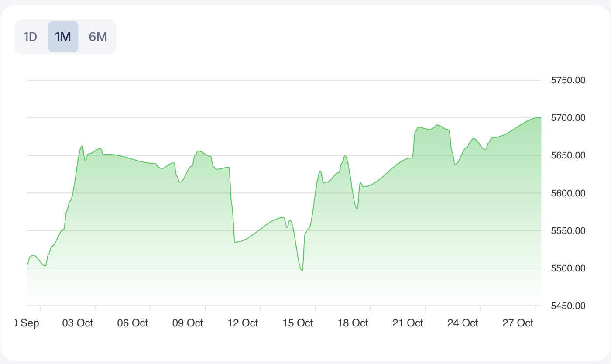Viewport: 611px width, 364px height.
Task: Click the 09 Oct date label
Action: [188, 323]
